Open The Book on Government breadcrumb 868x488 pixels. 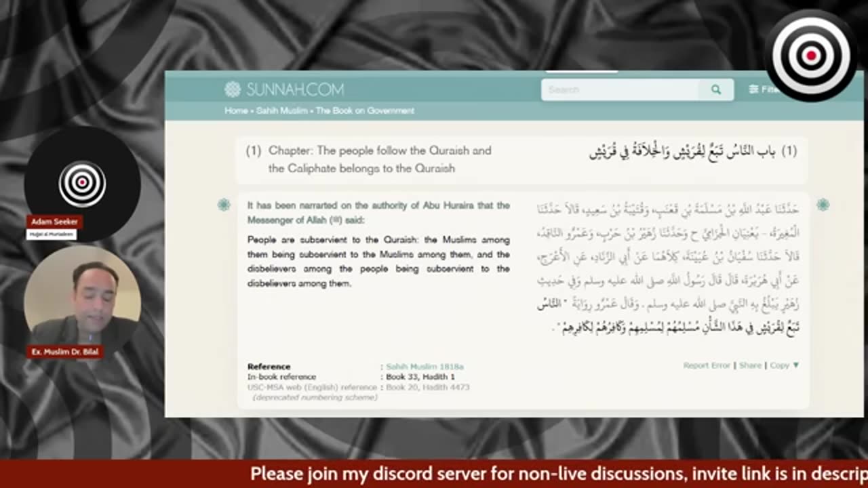tap(365, 110)
